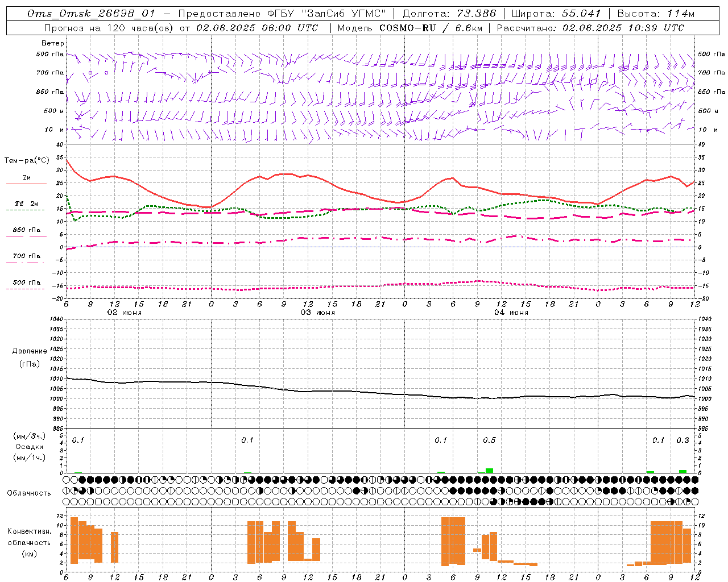The height and width of the screenshot is (582, 728).
Task: Click the (мм/1ч.) precipitation unit label
Action: coord(30,458)
